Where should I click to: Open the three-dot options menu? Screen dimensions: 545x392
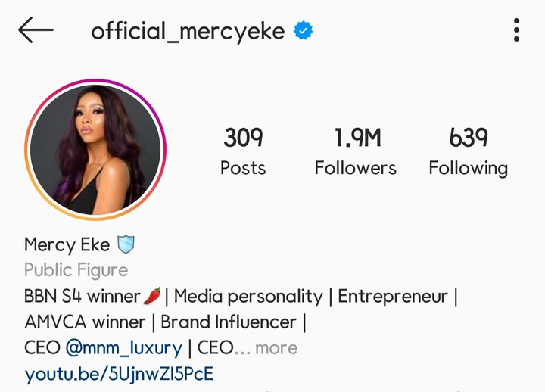point(516,30)
